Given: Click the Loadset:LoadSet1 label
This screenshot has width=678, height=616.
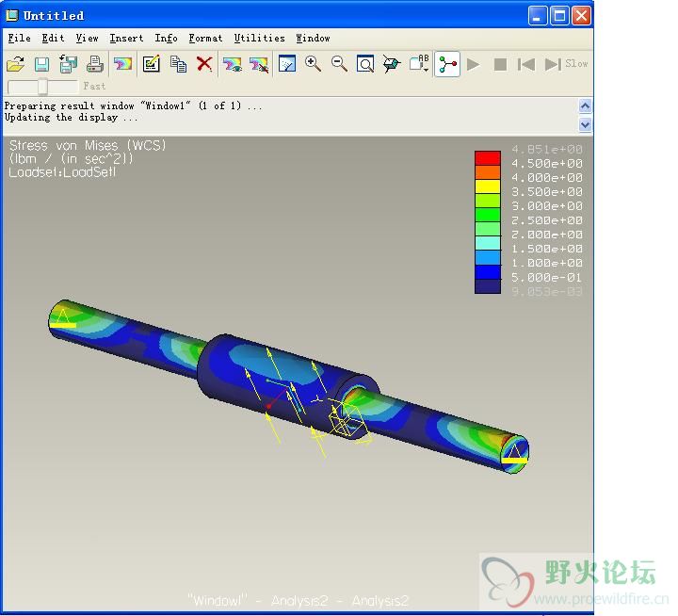Looking at the screenshot, I should click(x=62, y=172).
